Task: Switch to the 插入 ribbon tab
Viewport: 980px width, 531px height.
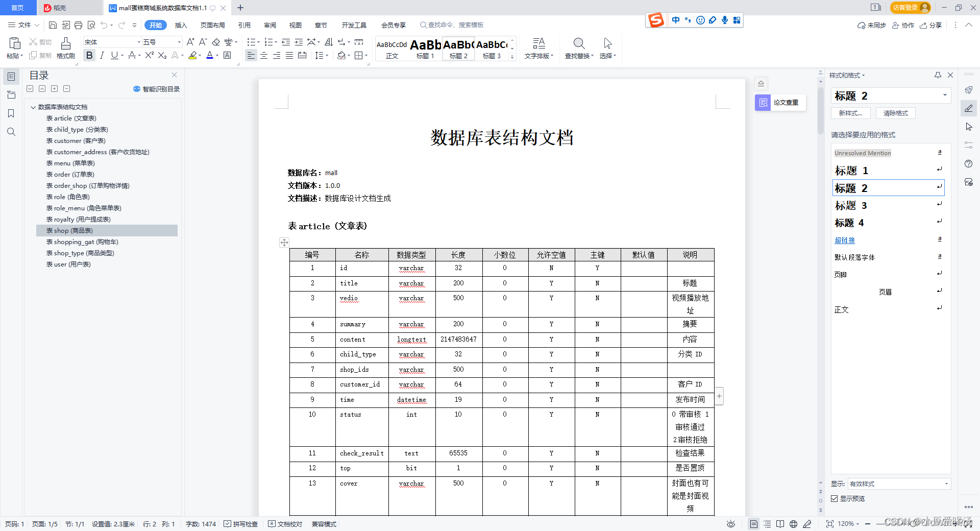Action: (181, 25)
